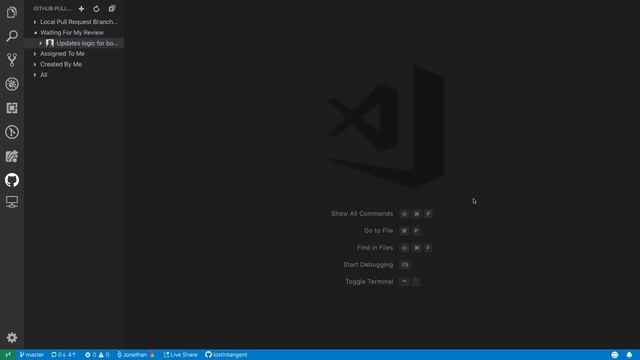
Task: Click the 'Start Debugging' hint text
Action: point(368,264)
